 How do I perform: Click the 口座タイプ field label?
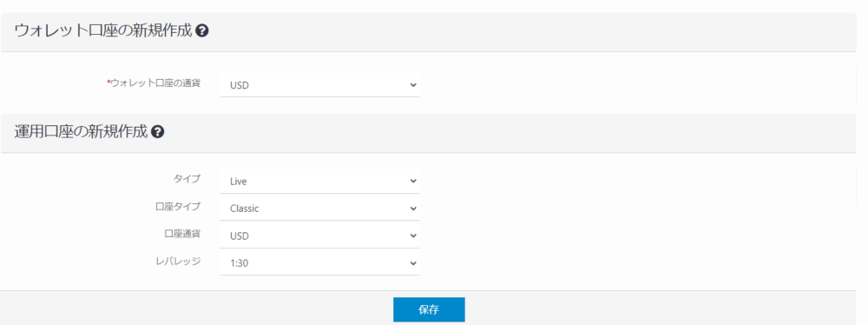[178, 206]
